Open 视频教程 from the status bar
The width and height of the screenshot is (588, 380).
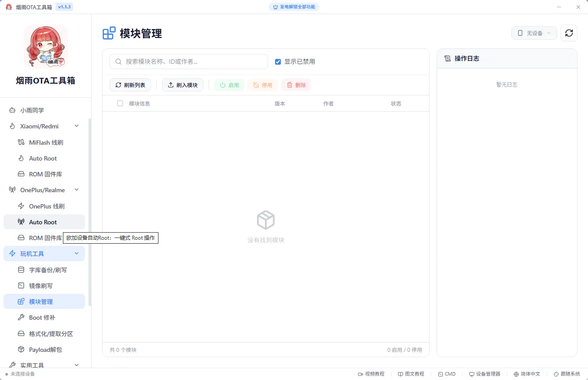[x=371, y=374]
